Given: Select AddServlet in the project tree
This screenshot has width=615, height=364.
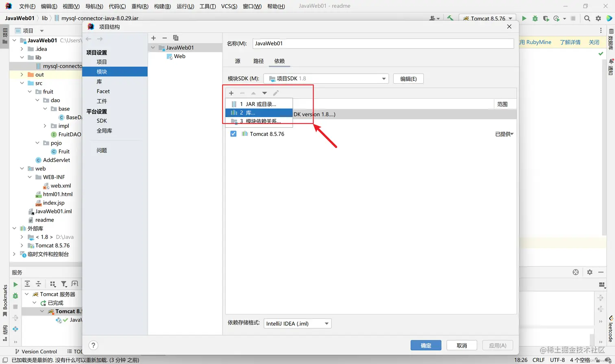Looking at the screenshot, I should [x=53, y=160].
